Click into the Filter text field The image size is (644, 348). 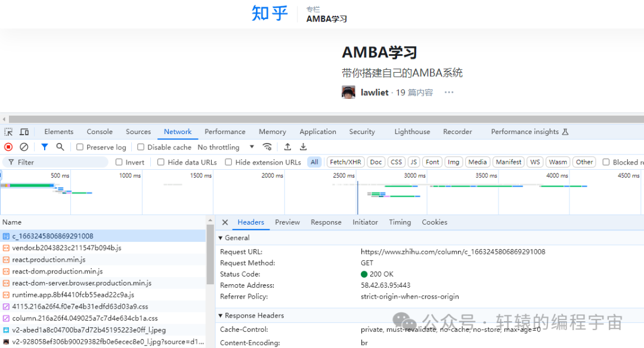pyautogui.click(x=55, y=162)
